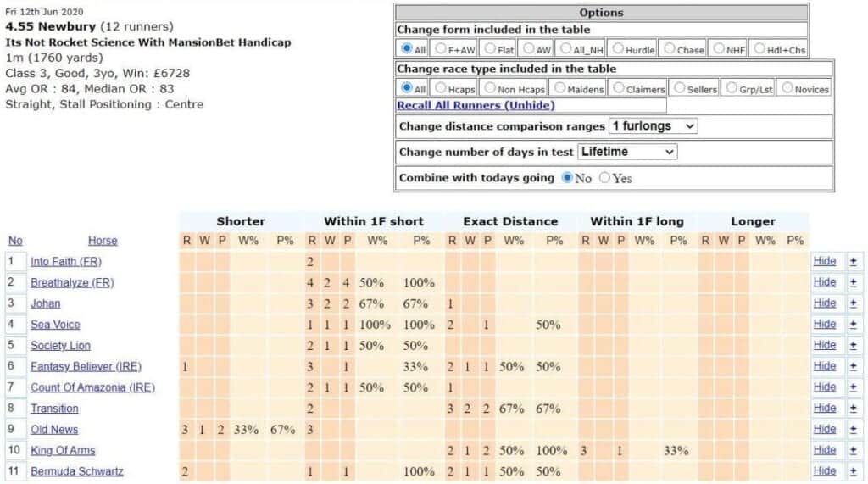Screen dimensions: 868x484
Task: Open the distance comparison ranges dropdown
Action: [653, 126]
